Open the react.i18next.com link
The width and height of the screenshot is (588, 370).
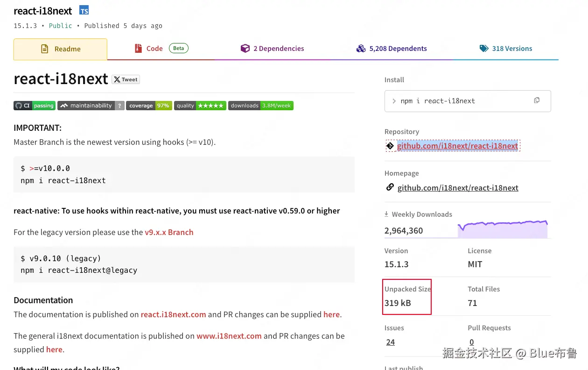point(173,314)
